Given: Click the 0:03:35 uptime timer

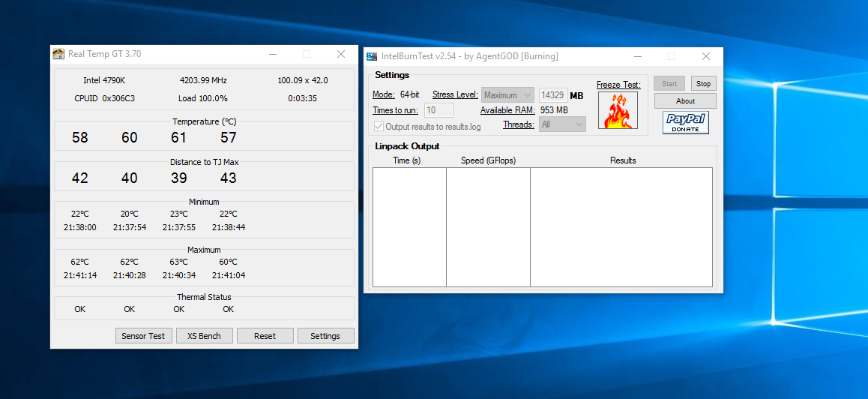Looking at the screenshot, I should point(302,99).
